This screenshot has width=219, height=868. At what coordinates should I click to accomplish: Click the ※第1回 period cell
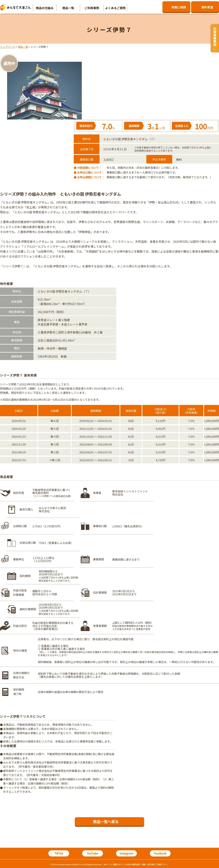(x=55, y=460)
